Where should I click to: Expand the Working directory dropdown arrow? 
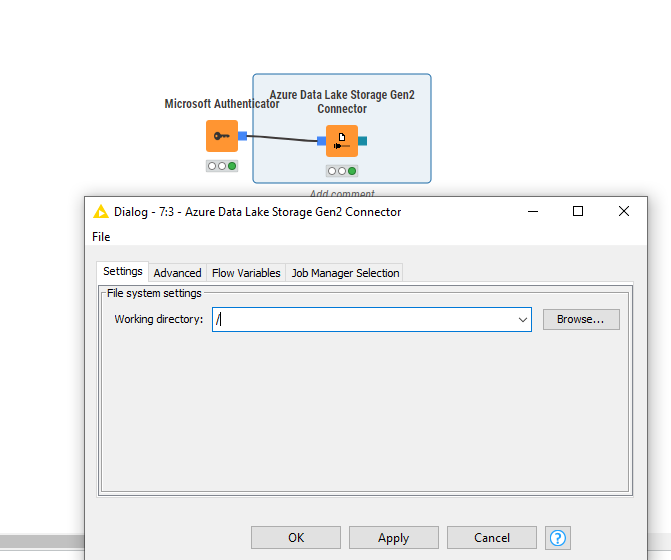coord(523,320)
